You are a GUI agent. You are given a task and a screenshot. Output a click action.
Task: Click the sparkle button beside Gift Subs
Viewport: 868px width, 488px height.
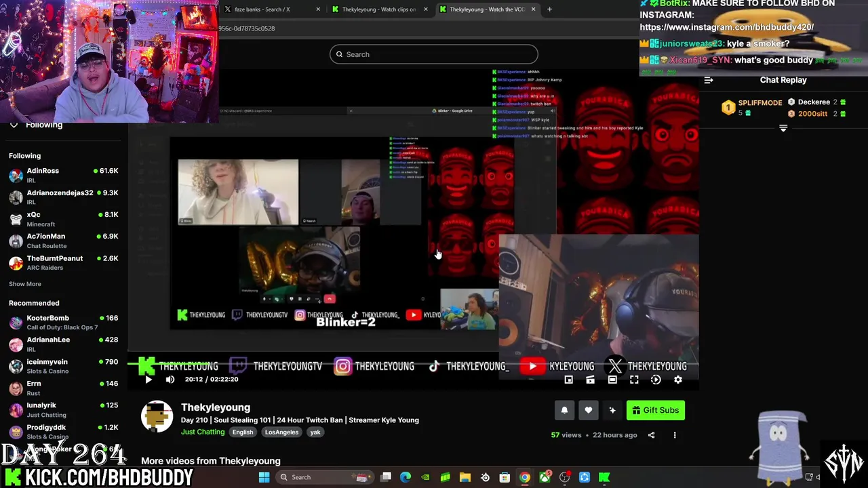(612, 410)
